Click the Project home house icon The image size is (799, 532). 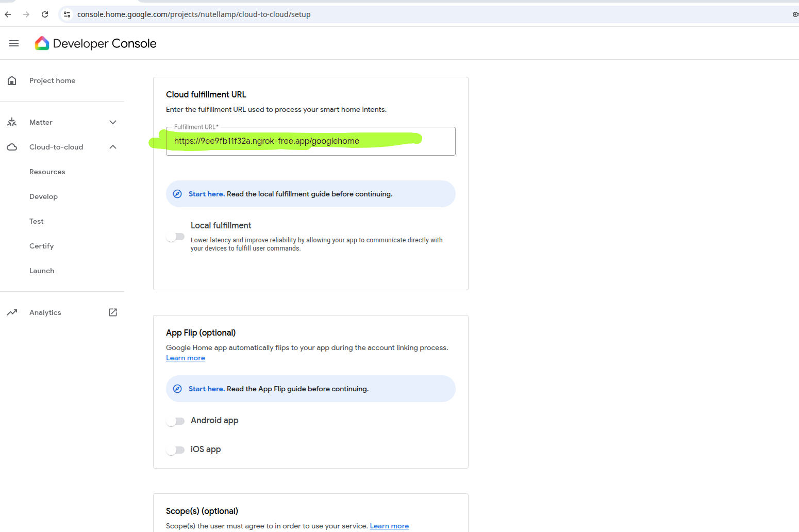click(x=12, y=80)
